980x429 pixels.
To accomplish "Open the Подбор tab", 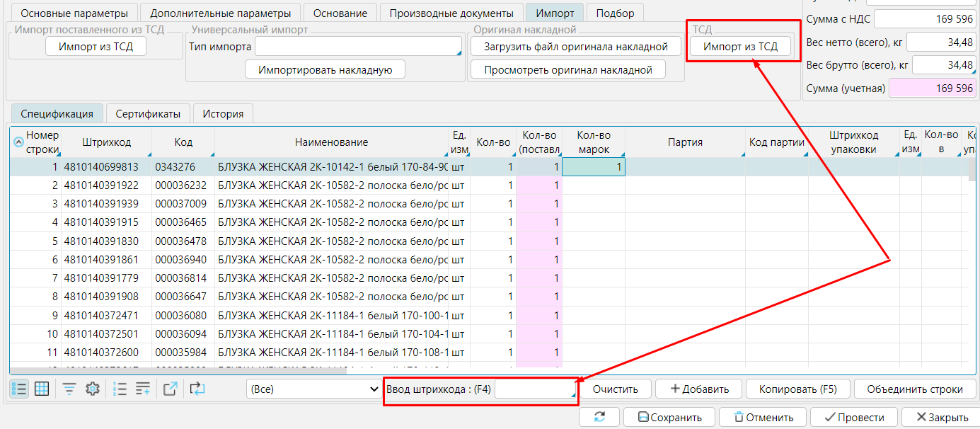I will coord(615,13).
